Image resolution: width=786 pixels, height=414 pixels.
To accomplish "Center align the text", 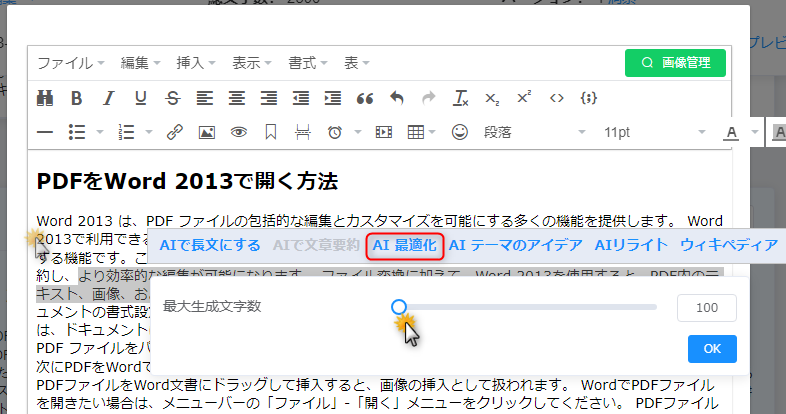I will click(x=237, y=98).
